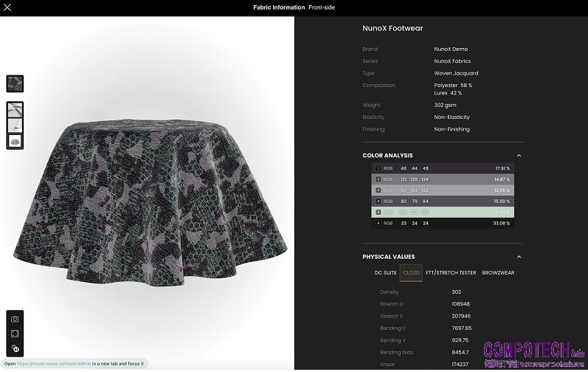Select color row 1 with RGB 48 44 49
The height and width of the screenshot is (372, 588).
[x=443, y=168]
